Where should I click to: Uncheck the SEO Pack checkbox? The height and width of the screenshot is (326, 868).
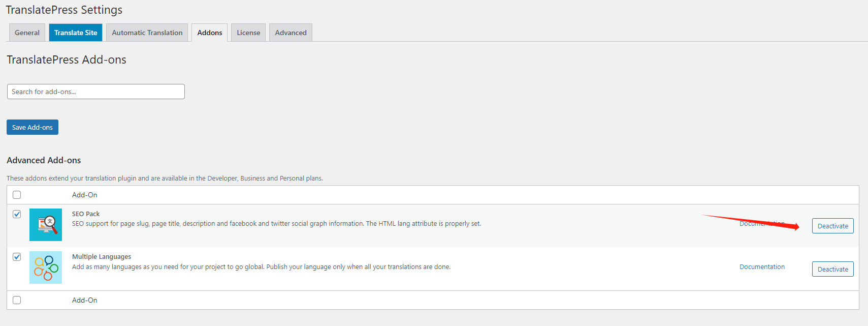coord(17,214)
